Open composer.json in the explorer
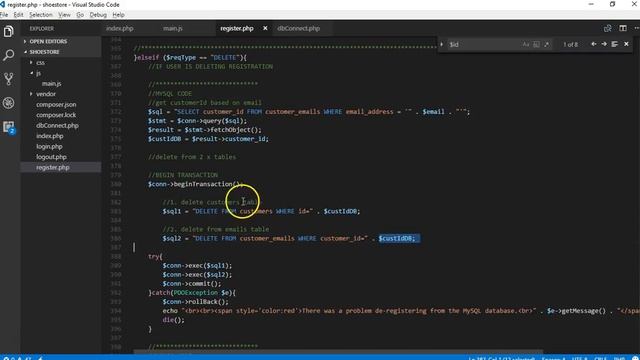 56,104
